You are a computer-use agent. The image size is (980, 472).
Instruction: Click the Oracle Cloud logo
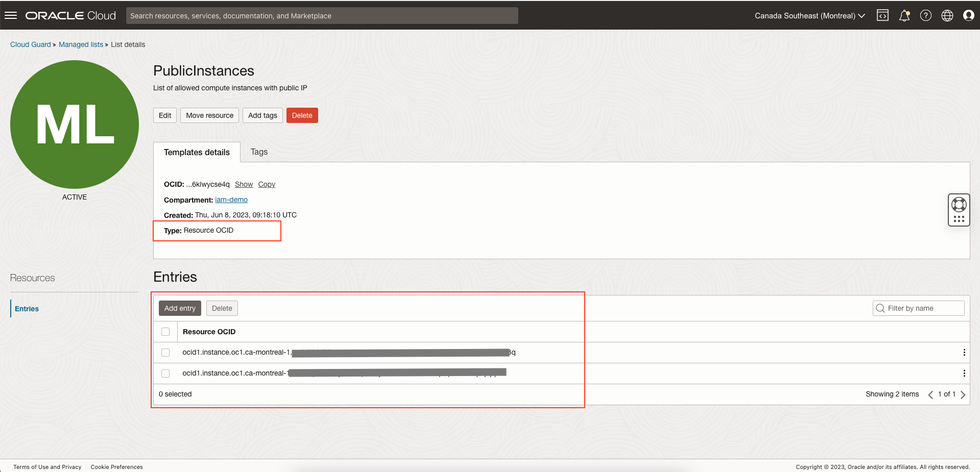[70, 15]
